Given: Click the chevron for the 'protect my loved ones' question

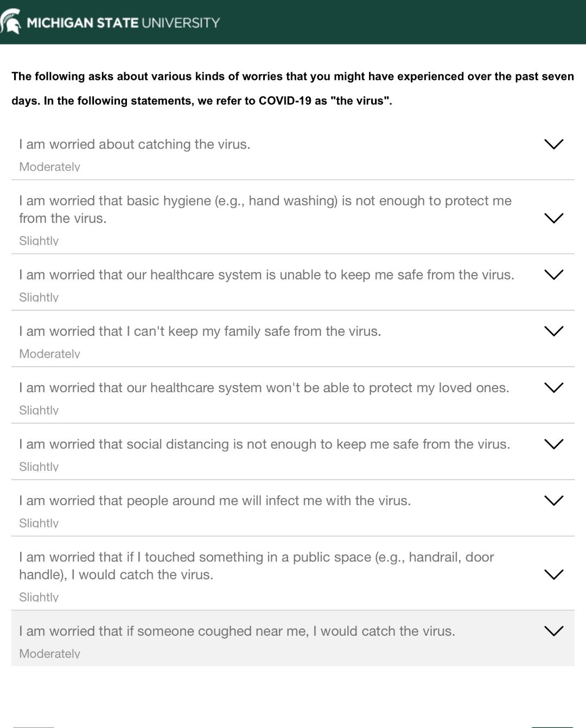Looking at the screenshot, I should [x=553, y=387].
